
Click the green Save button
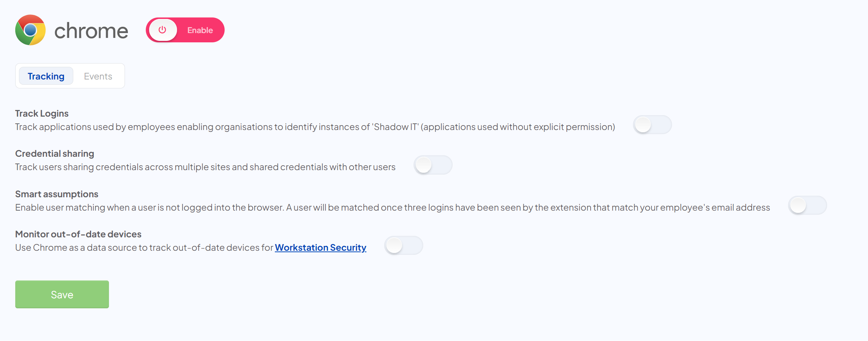[x=62, y=294]
